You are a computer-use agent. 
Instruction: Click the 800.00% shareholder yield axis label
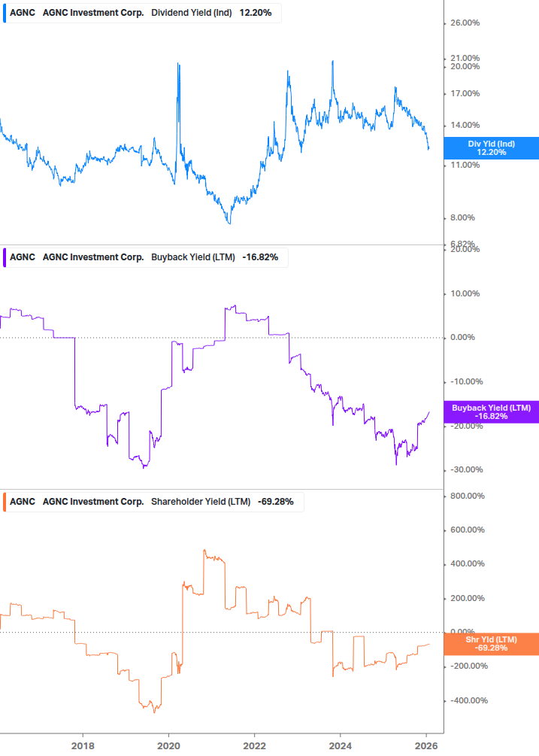click(468, 496)
